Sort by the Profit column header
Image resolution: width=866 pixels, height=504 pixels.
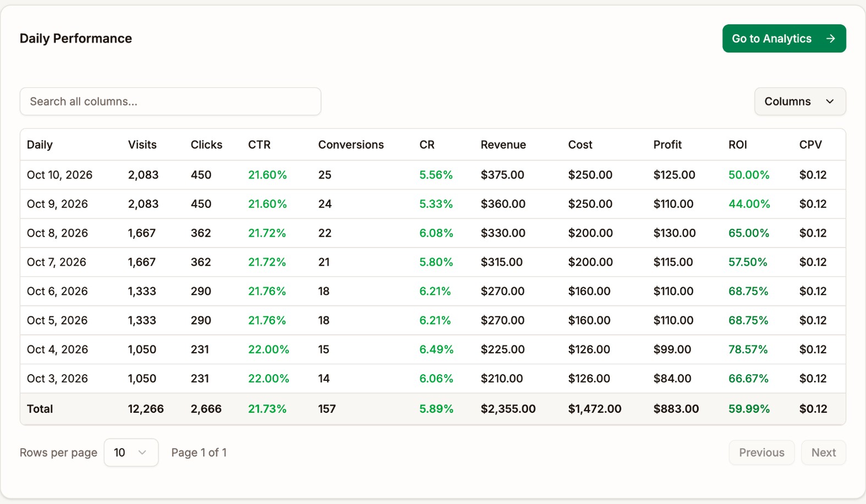point(667,145)
